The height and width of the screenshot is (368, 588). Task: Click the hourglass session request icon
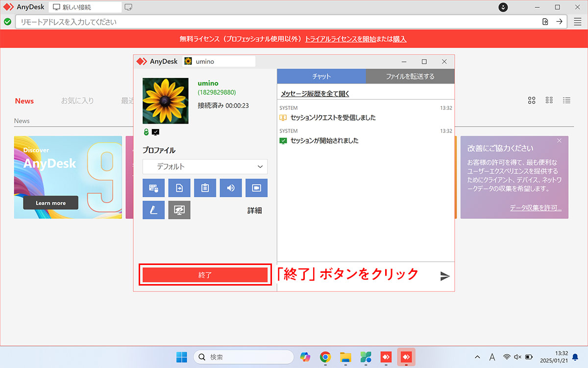point(283,118)
